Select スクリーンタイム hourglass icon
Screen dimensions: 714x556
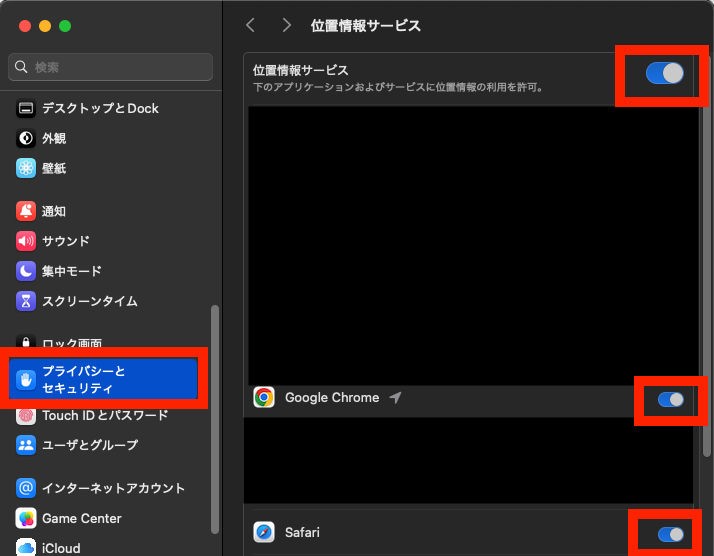coord(26,301)
